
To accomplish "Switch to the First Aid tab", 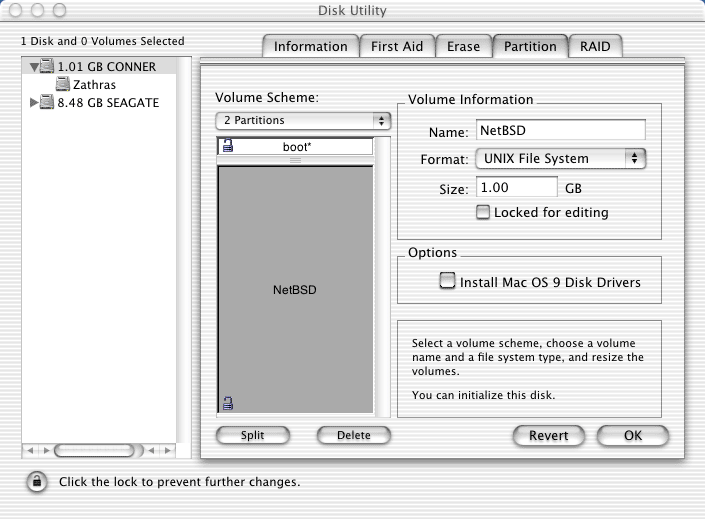I will [397, 46].
